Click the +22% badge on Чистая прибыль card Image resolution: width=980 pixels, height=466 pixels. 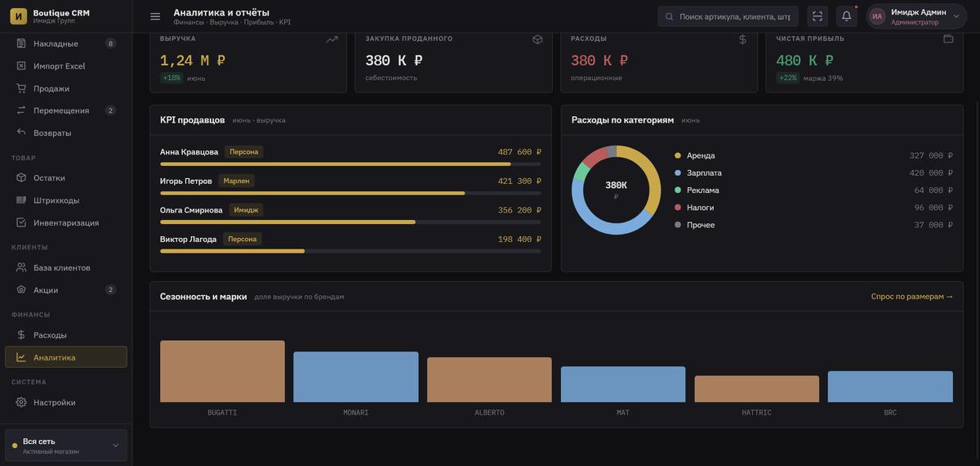[788, 78]
